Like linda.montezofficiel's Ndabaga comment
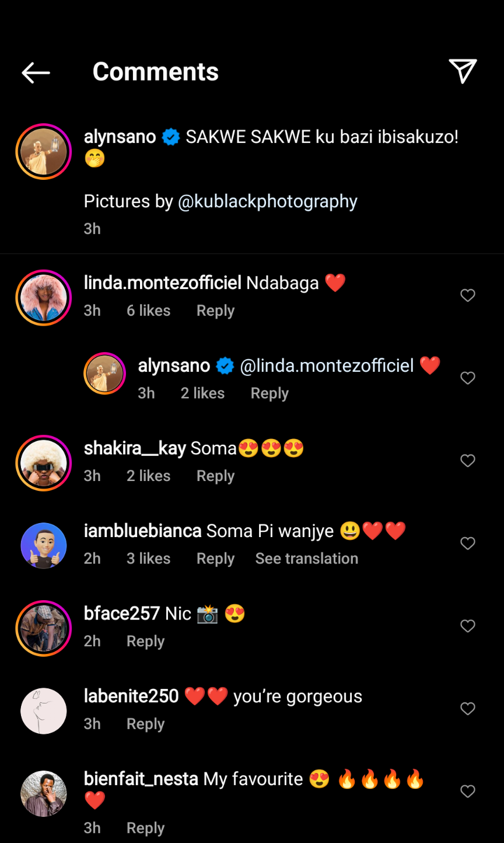Viewport: 504px width, 843px height. [x=468, y=295]
